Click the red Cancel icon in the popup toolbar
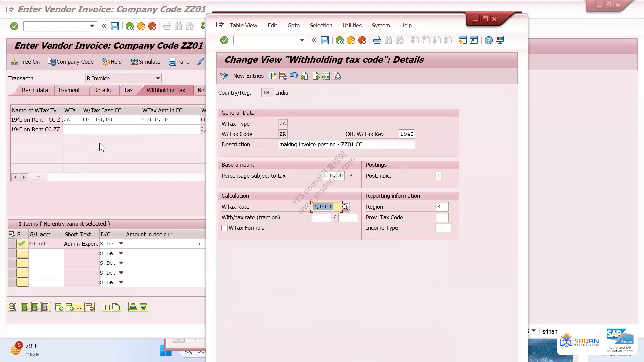This screenshot has height=362, width=644. (362, 41)
